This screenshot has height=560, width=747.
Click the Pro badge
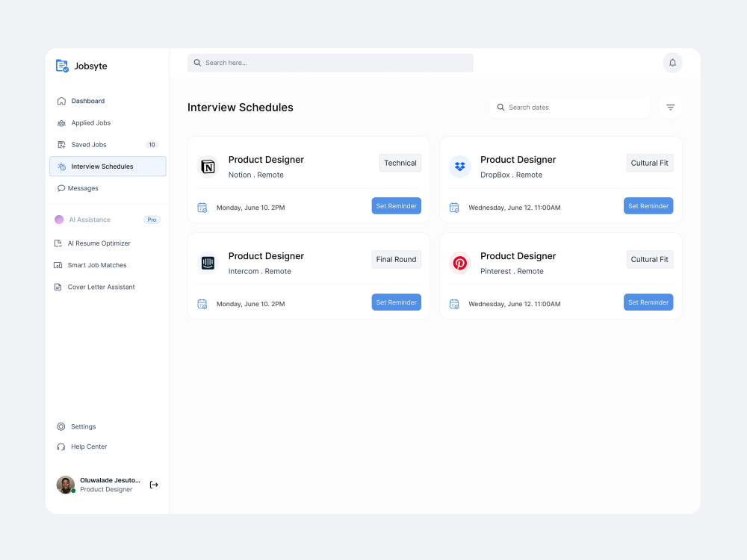tap(152, 220)
